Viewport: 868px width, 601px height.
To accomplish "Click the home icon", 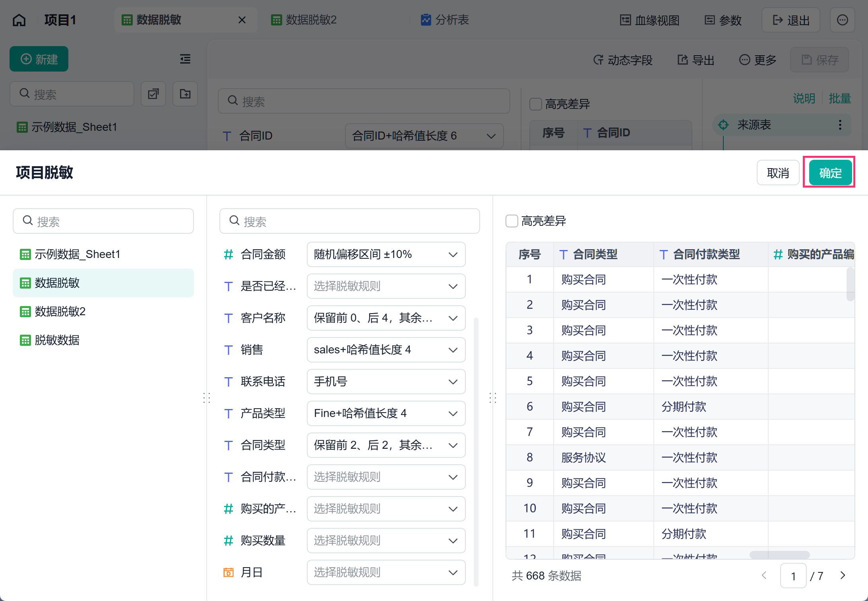I will click(19, 20).
